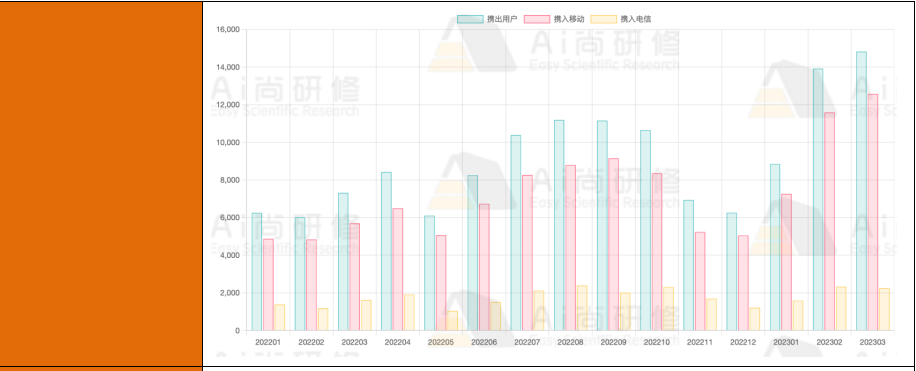This screenshot has width=916, height=371.
Task: Click the pink 携入移动 bar at 202203
Action: tap(354, 278)
